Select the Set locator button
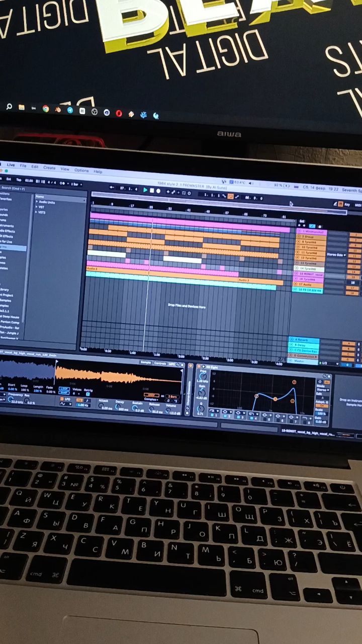362x644 pixels. tap(302, 221)
